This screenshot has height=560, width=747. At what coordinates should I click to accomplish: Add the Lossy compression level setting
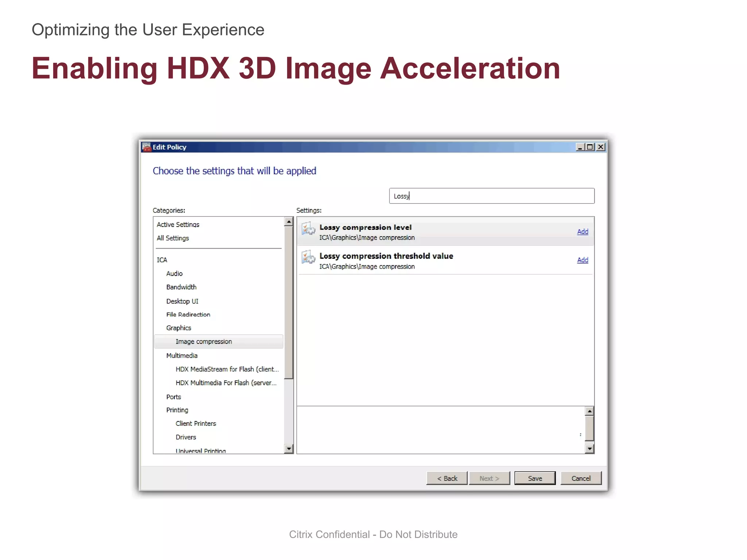(x=582, y=232)
